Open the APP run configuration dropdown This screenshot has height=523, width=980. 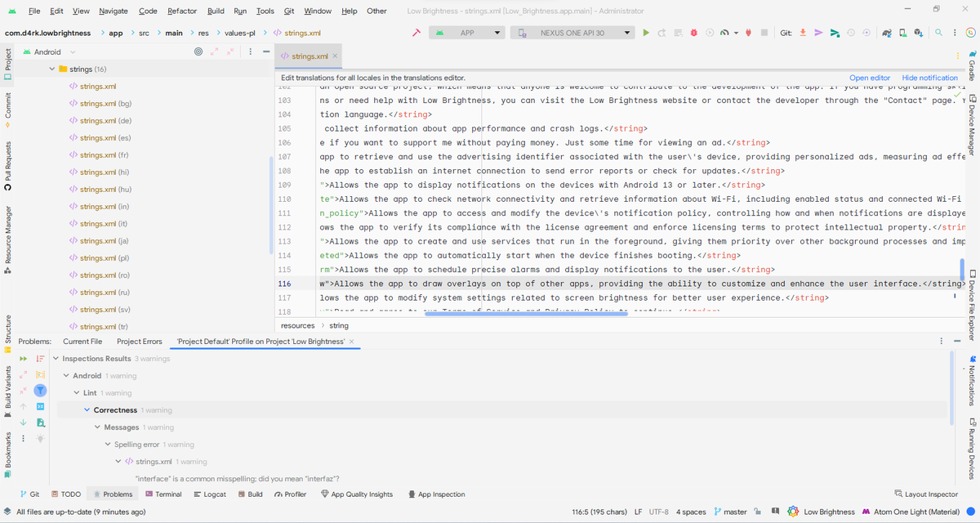(467, 33)
